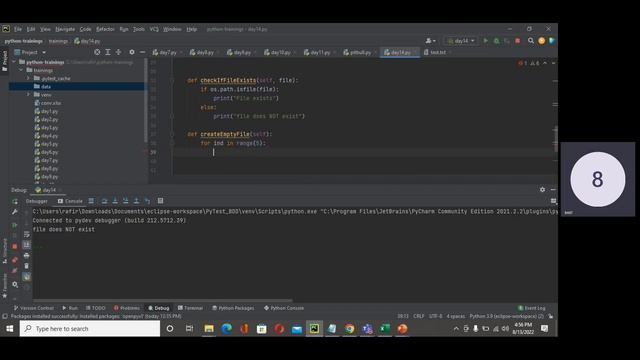Start debugging with the green bug icon
640x360 pixels.
(496, 41)
